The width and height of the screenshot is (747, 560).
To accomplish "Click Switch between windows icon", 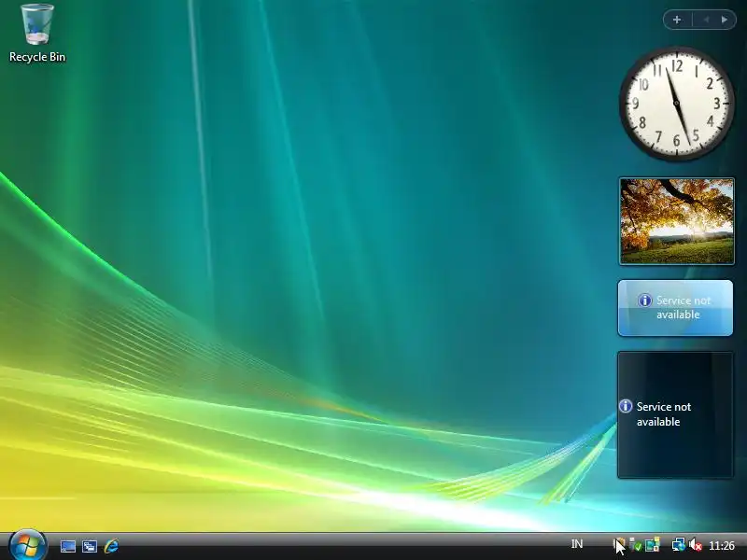I will [x=90, y=546].
